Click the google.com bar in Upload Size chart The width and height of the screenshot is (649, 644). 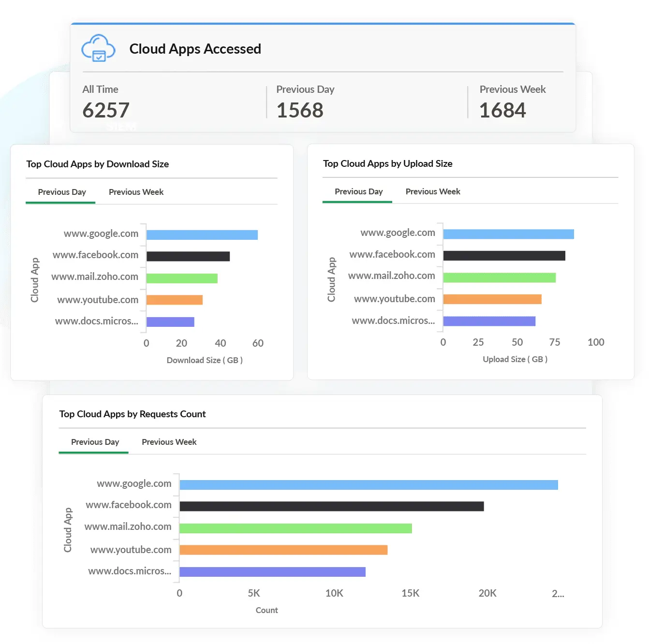pos(509,234)
